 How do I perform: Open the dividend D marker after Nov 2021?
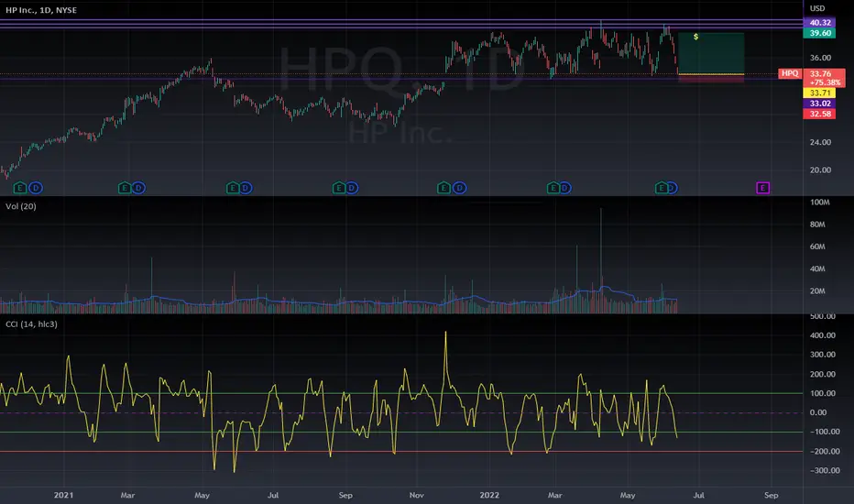coord(460,188)
